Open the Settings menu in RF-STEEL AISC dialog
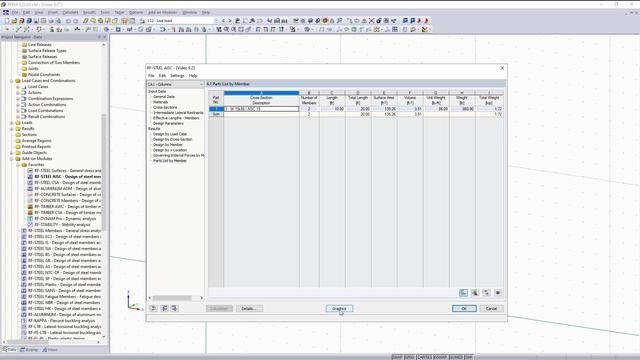Viewport: 640px width, 360px height. point(177,76)
